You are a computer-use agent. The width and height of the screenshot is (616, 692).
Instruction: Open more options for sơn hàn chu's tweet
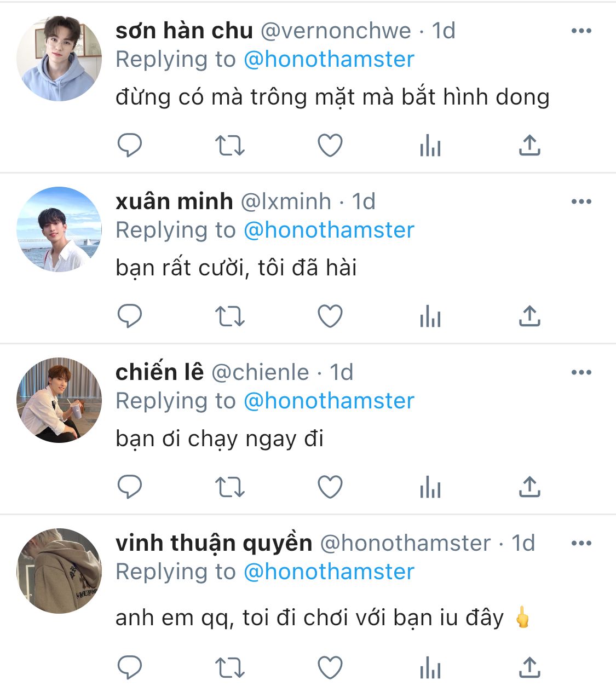pos(581,31)
